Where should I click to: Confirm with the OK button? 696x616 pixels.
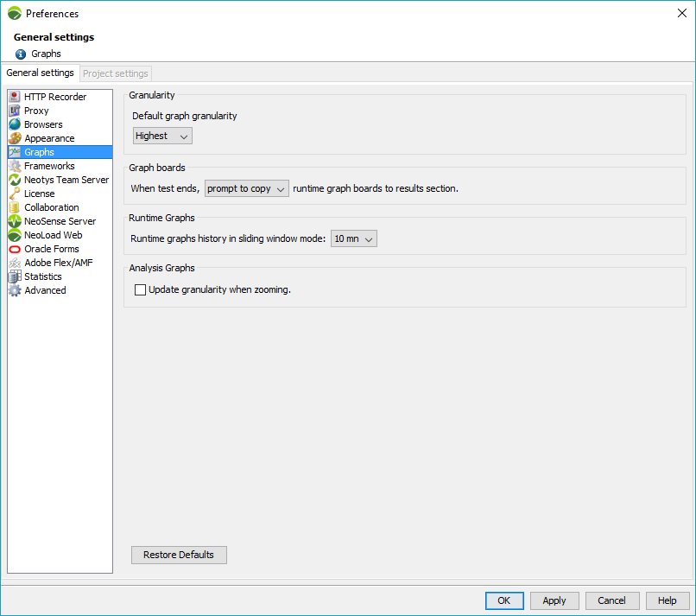(504, 600)
